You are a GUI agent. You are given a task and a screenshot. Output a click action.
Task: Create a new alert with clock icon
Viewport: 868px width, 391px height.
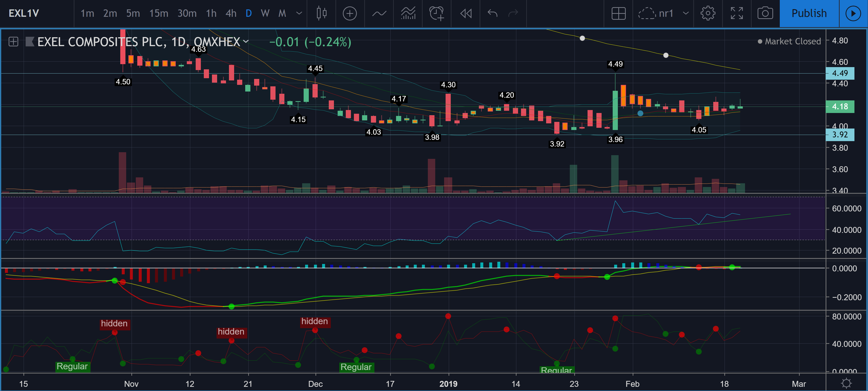pyautogui.click(x=436, y=14)
